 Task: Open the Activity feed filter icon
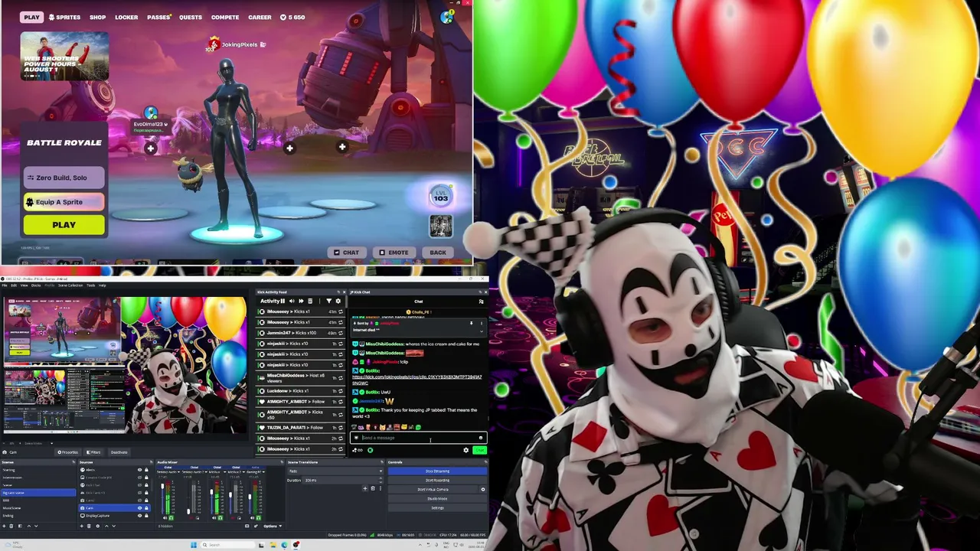tap(329, 301)
